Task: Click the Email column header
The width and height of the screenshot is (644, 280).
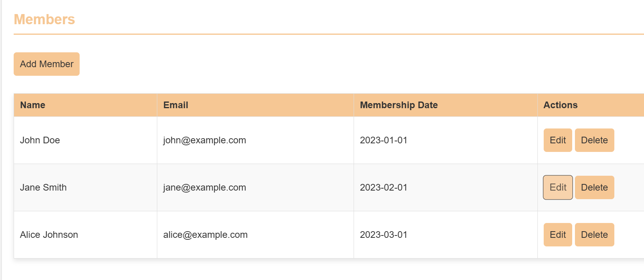Action: point(176,105)
